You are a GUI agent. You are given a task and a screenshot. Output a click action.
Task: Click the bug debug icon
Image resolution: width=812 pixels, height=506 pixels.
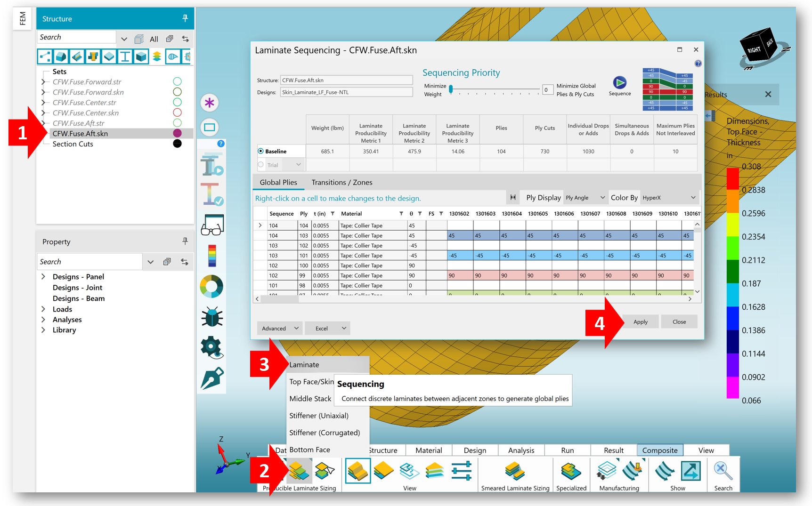(x=212, y=317)
